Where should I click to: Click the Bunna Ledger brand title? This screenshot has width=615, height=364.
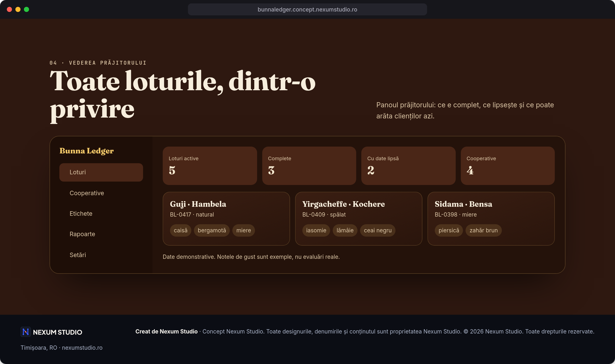[x=87, y=151]
